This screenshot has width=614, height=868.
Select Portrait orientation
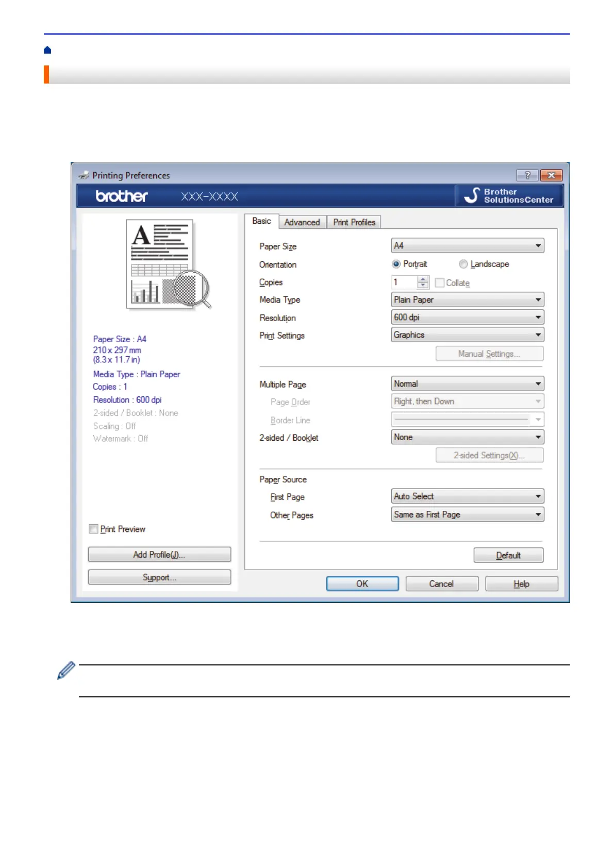tap(410, 264)
